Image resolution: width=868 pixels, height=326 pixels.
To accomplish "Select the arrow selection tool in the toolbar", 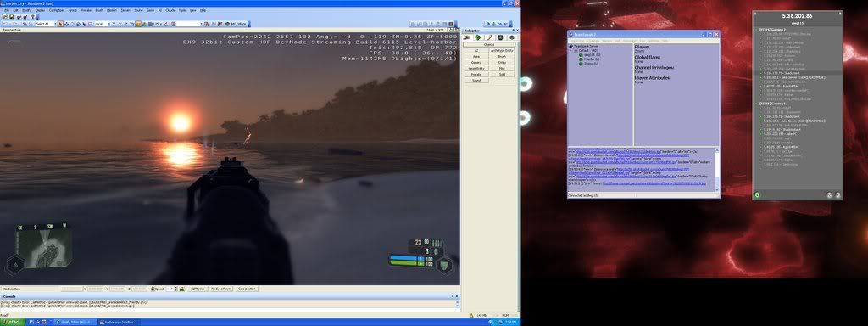I will (x=60, y=24).
